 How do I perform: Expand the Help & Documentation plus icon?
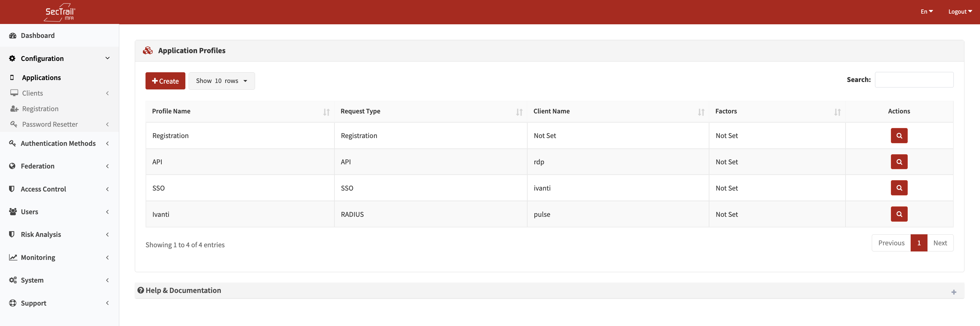[x=953, y=292]
